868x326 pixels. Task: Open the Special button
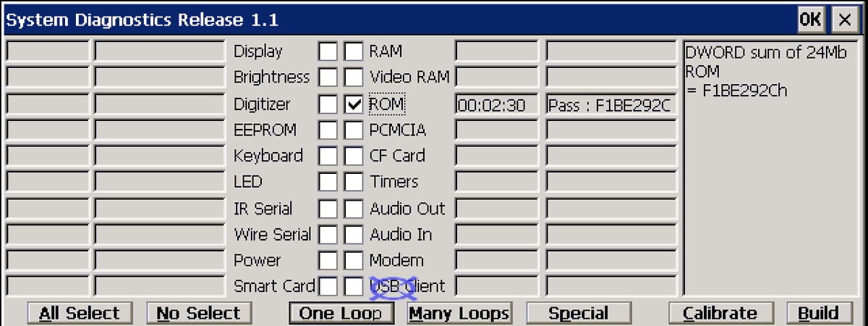point(578,313)
